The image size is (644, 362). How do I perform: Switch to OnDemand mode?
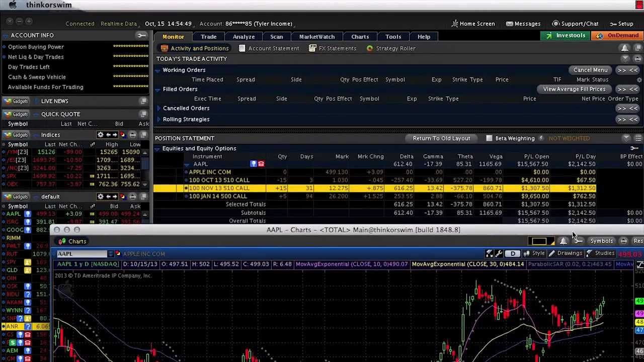point(618,36)
